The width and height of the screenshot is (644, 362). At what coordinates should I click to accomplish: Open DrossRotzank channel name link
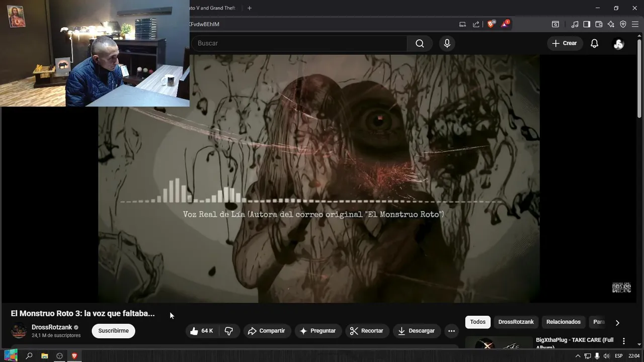(52, 327)
